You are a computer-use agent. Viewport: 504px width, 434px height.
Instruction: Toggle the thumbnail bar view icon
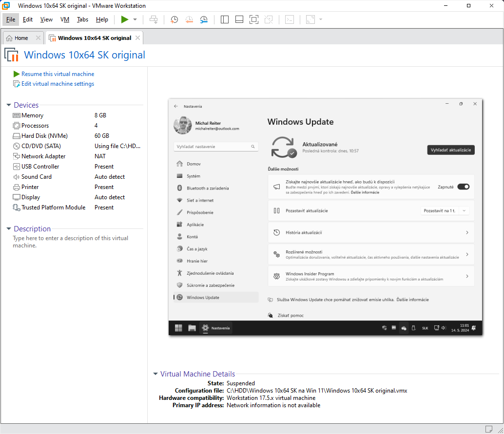click(239, 19)
